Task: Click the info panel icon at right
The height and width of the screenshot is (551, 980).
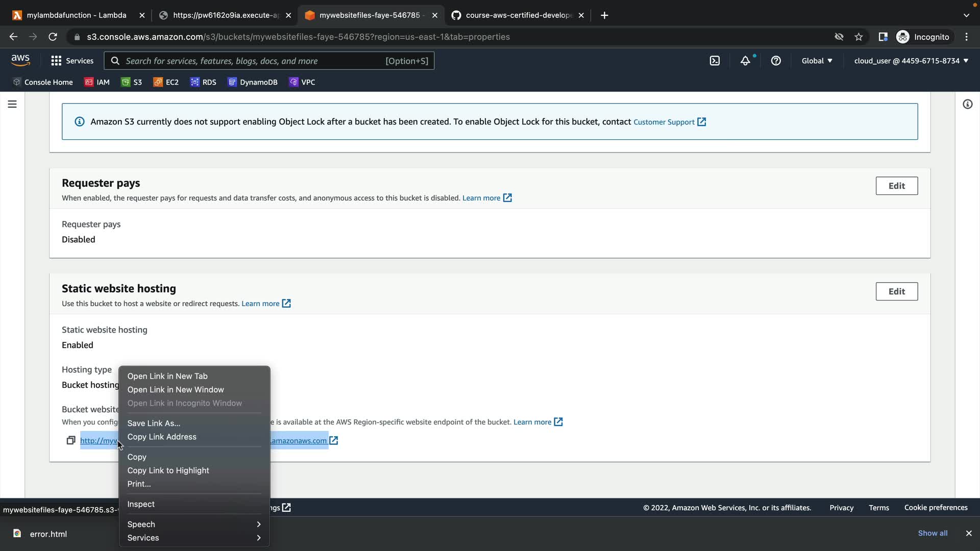Action: [967, 104]
